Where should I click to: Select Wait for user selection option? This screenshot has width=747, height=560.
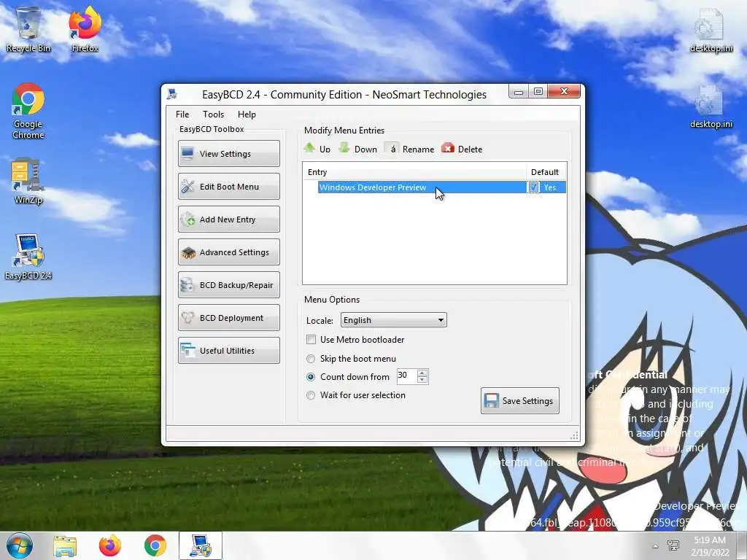click(x=311, y=395)
